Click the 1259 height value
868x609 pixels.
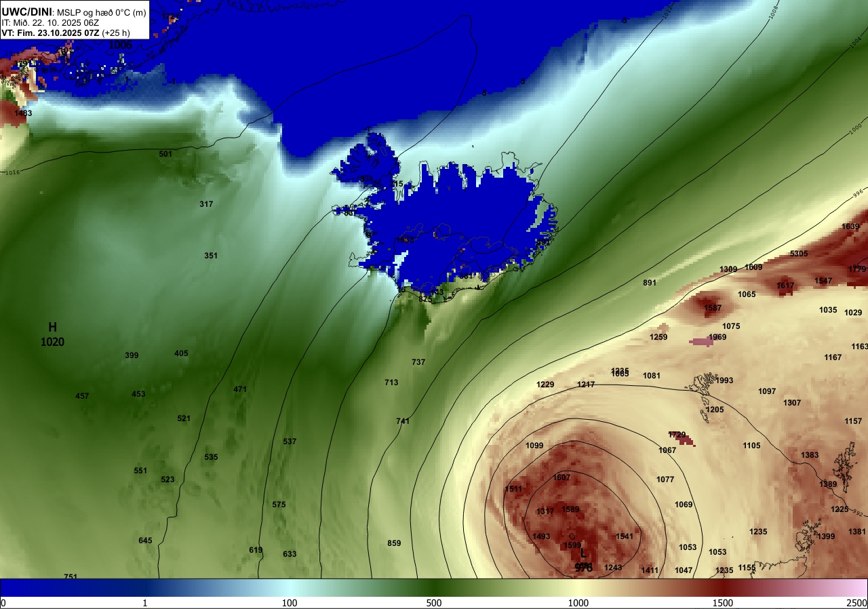[x=658, y=337]
